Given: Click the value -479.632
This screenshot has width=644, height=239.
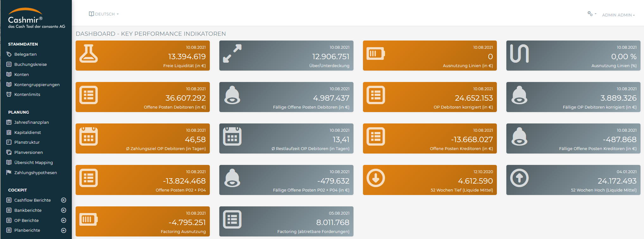Looking at the screenshot, I should pos(333,181).
